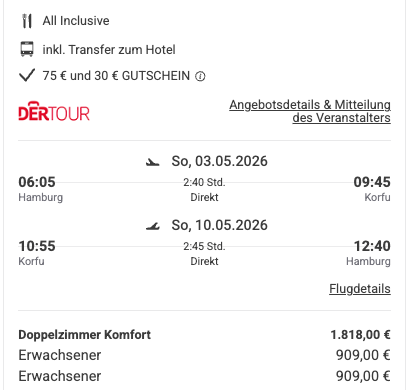The image size is (410, 390).
Task: Click the 1.818,00 € total price
Action: click(360, 335)
